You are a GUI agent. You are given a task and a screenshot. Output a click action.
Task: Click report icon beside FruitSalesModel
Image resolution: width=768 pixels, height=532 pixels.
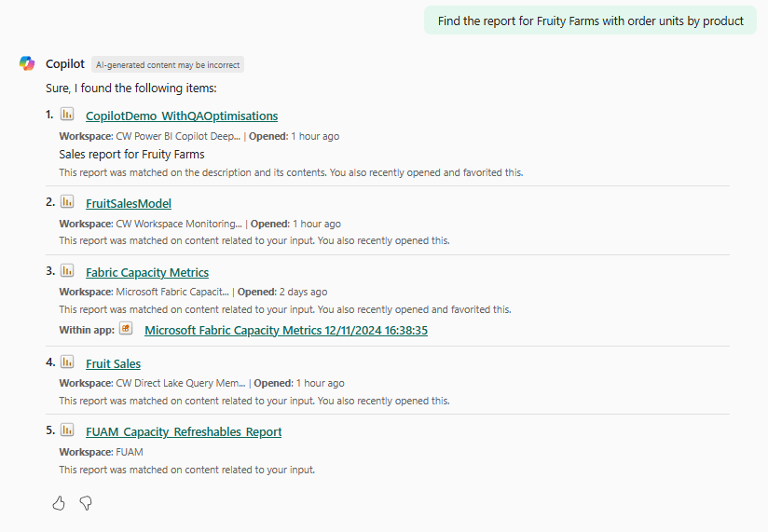(67, 201)
